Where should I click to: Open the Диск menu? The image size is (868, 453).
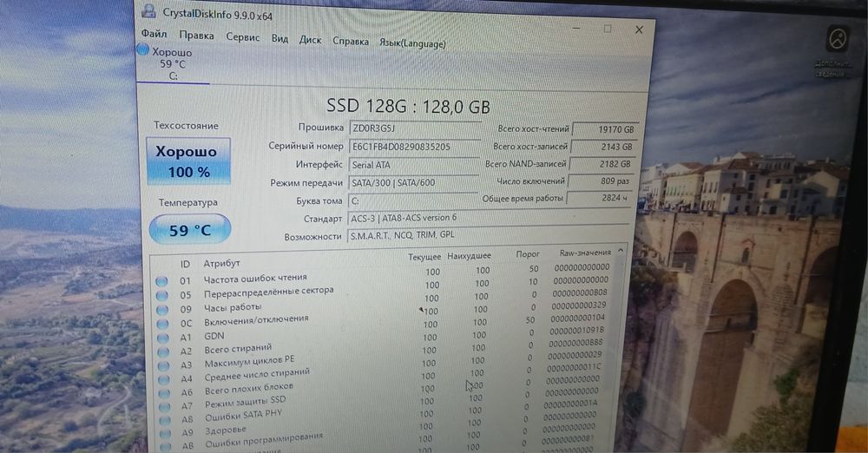pos(310,39)
